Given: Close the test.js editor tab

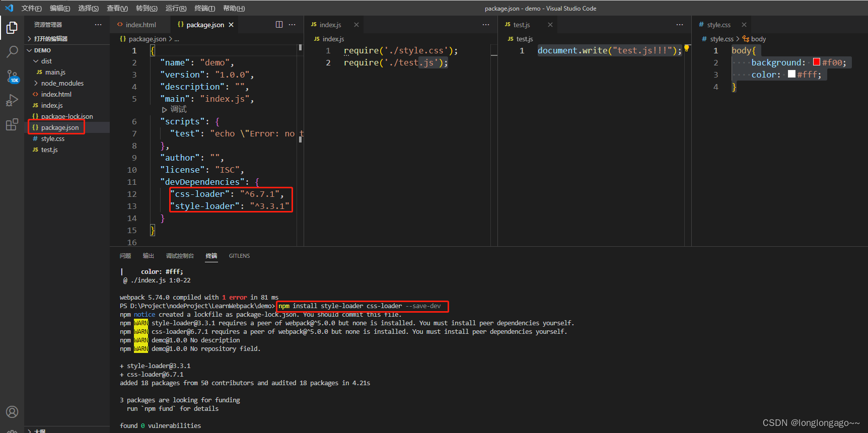Looking at the screenshot, I should (550, 25).
